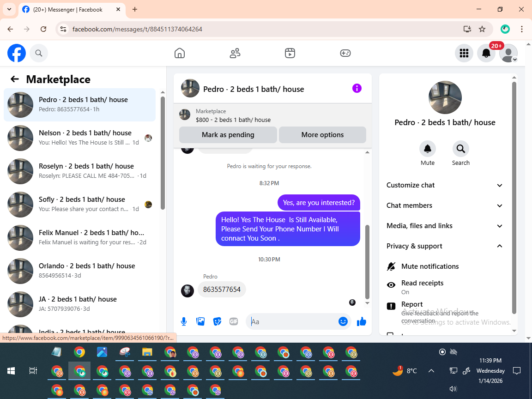Click the install app icon in address bar
The height and width of the screenshot is (399, 532).
(x=467, y=29)
